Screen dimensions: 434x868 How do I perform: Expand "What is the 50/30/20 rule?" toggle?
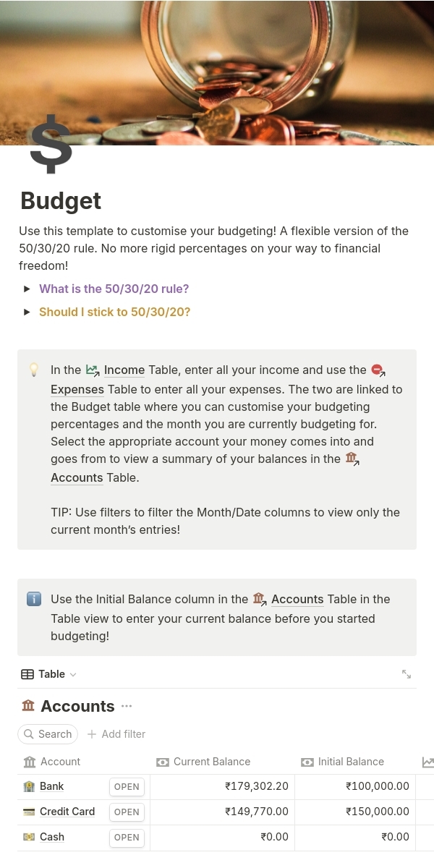[x=27, y=289]
